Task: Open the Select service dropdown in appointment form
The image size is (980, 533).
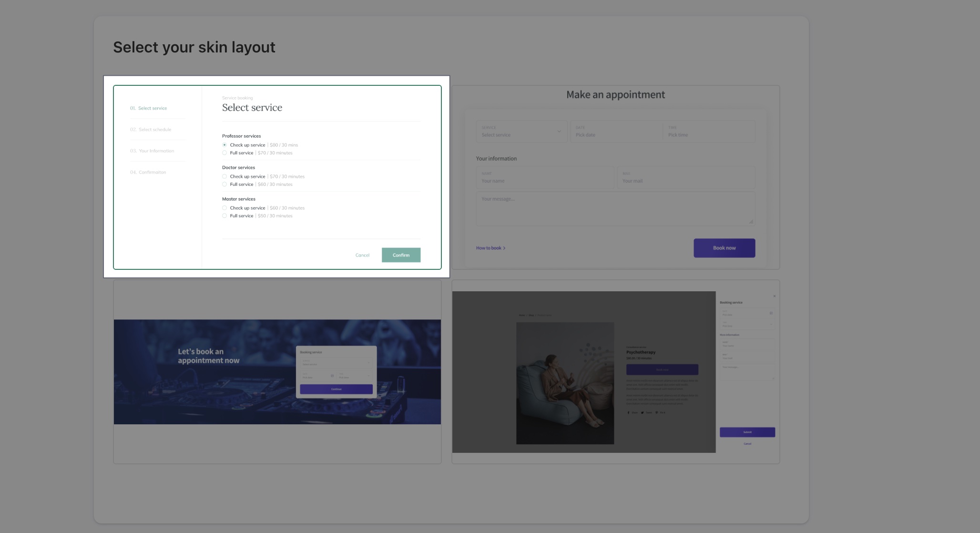Action: point(521,132)
